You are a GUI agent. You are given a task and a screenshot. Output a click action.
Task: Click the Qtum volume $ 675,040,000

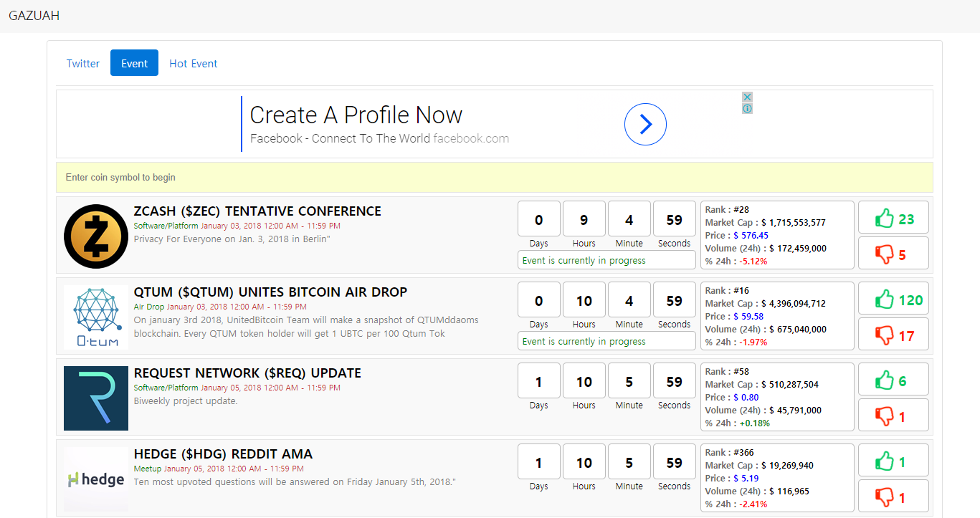tap(798, 330)
